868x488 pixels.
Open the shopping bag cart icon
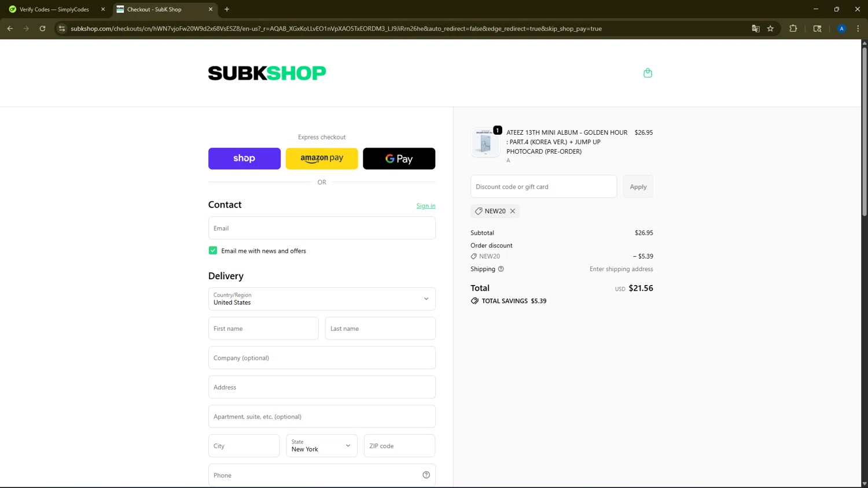[648, 73]
